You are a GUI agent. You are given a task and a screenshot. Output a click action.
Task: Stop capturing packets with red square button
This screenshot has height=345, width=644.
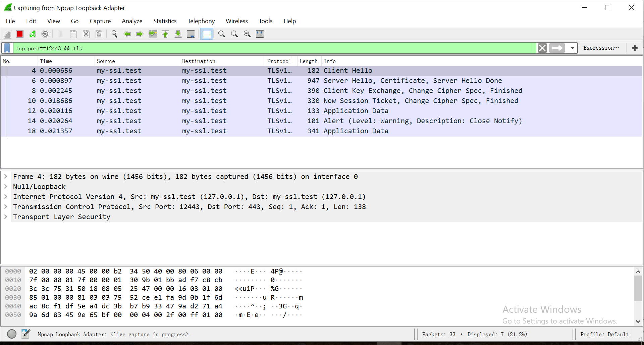(x=20, y=34)
